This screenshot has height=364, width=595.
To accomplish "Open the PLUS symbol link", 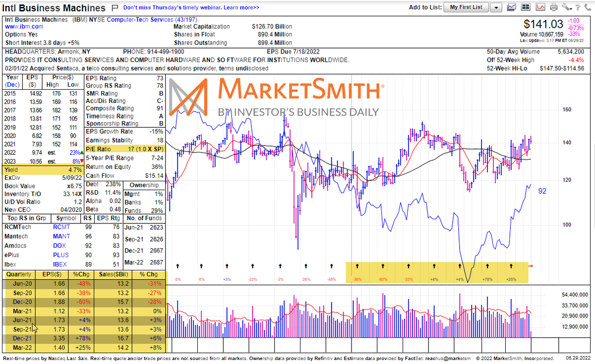I will (x=61, y=255).
